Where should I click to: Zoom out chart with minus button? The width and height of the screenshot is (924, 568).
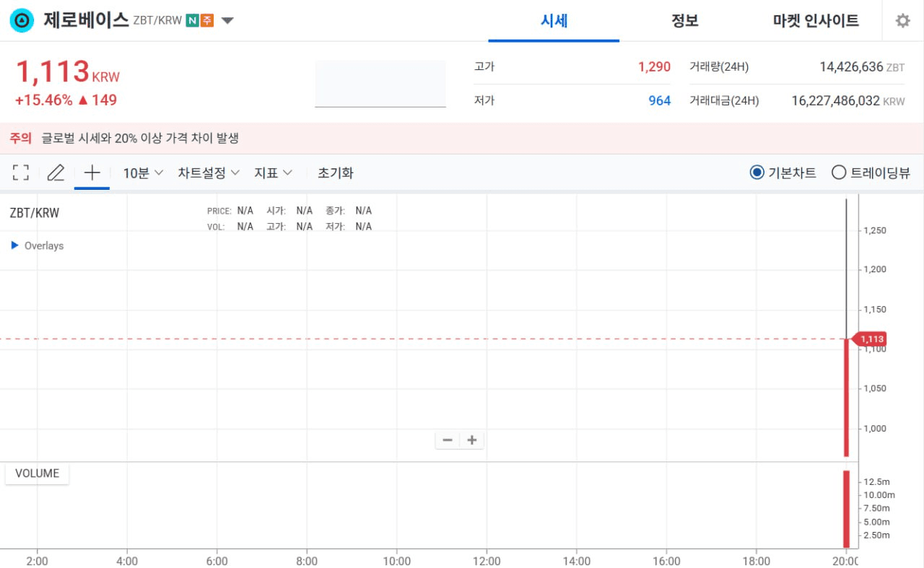(x=448, y=440)
